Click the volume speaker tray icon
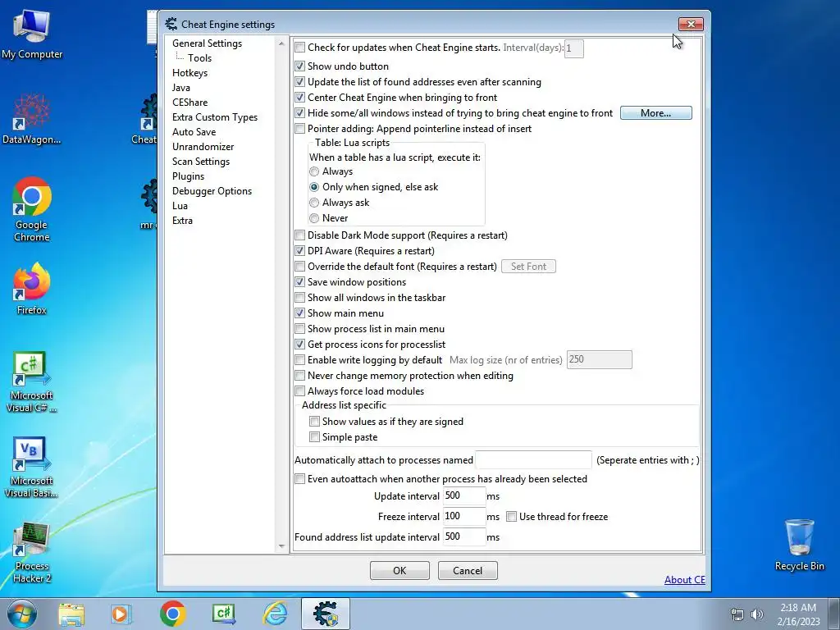Screen dimensions: 840x630 (x=757, y=614)
